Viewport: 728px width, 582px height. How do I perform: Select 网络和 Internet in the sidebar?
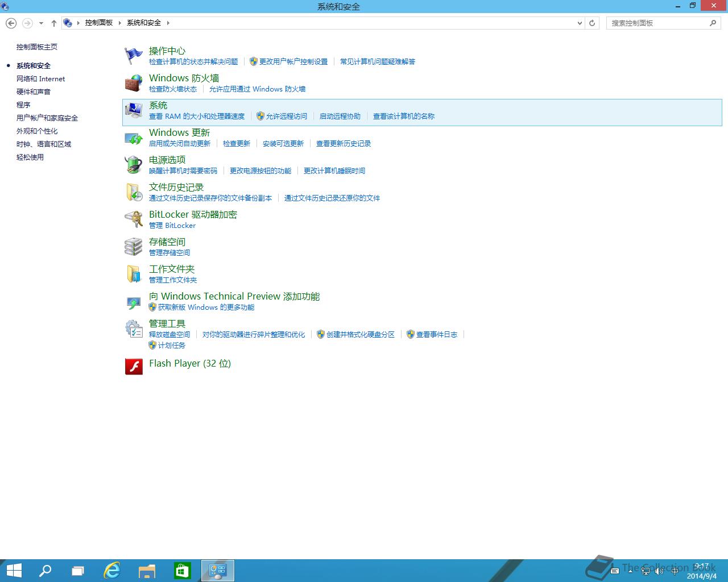[x=40, y=79]
